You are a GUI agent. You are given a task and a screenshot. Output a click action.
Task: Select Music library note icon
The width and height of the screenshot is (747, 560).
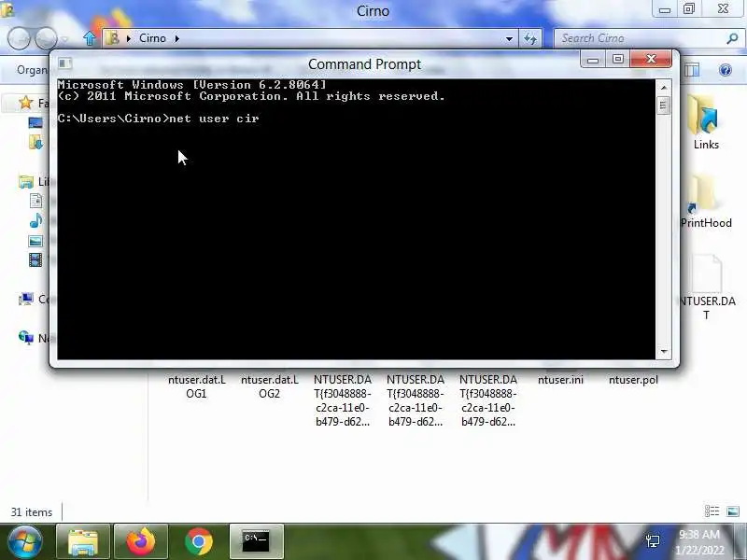click(35, 220)
